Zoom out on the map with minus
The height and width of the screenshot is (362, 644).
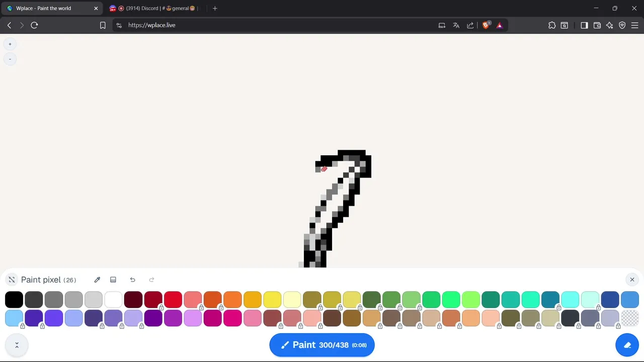[10, 59]
